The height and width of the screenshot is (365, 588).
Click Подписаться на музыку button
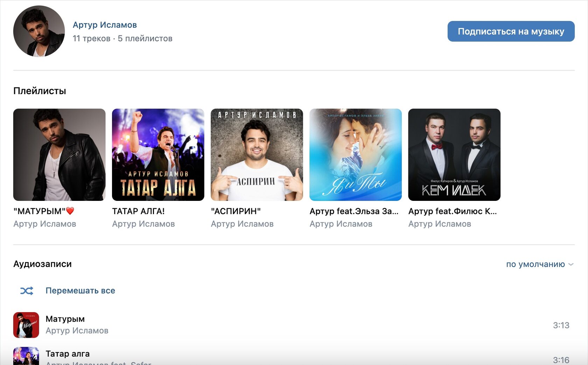click(x=511, y=31)
